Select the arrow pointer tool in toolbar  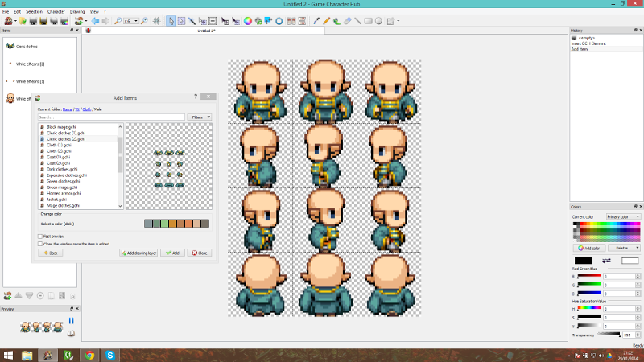171,21
